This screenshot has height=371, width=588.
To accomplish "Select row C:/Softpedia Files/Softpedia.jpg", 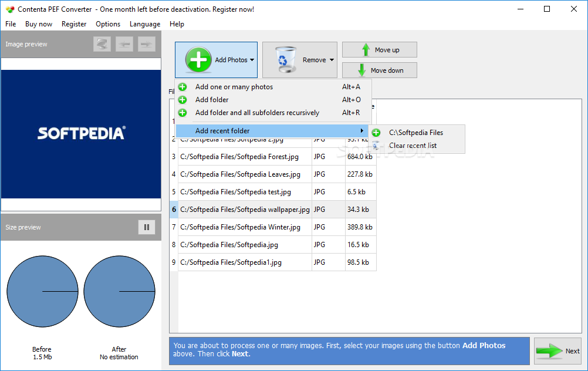I will tap(273, 245).
